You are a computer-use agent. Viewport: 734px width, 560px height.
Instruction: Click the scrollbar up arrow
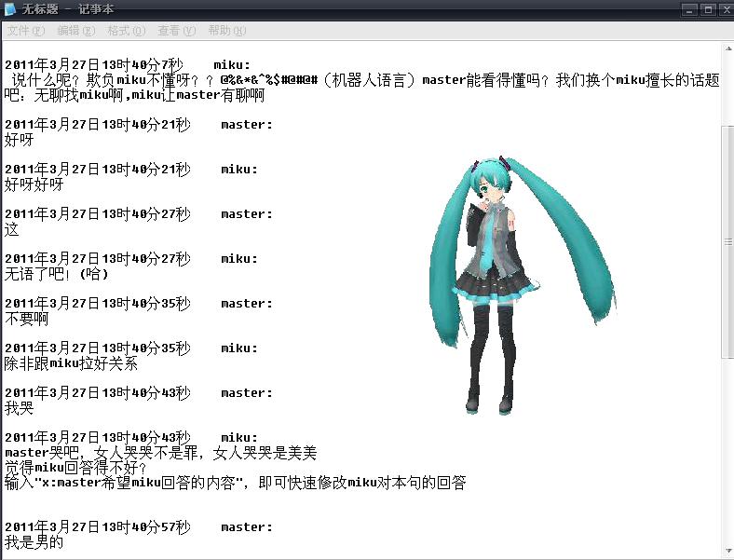728,48
